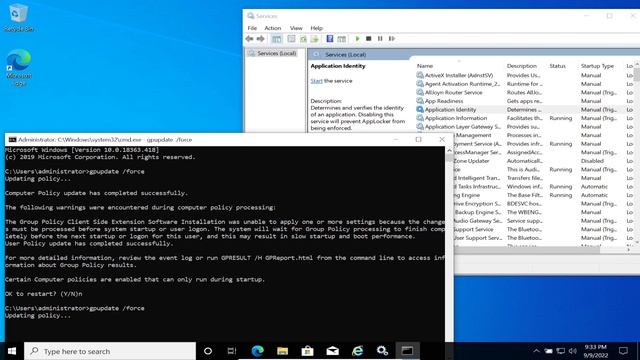Select the Application Identity service row
The width and height of the screenshot is (640, 360).
[524, 110]
